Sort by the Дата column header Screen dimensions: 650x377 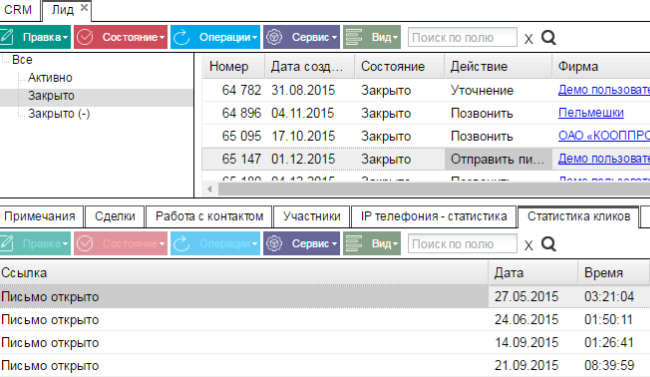tap(533, 273)
